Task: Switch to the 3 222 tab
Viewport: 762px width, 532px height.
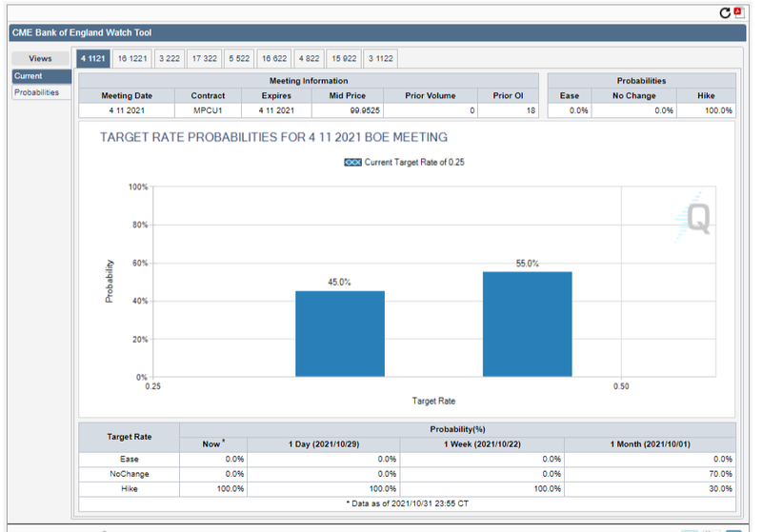Action: pos(170,59)
